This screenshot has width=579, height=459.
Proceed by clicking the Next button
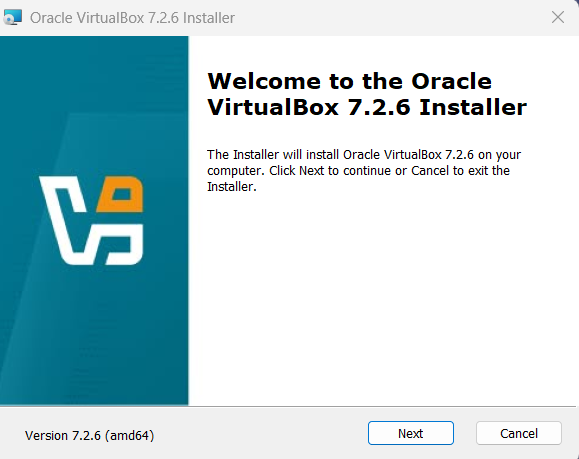click(x=411, y=433)
